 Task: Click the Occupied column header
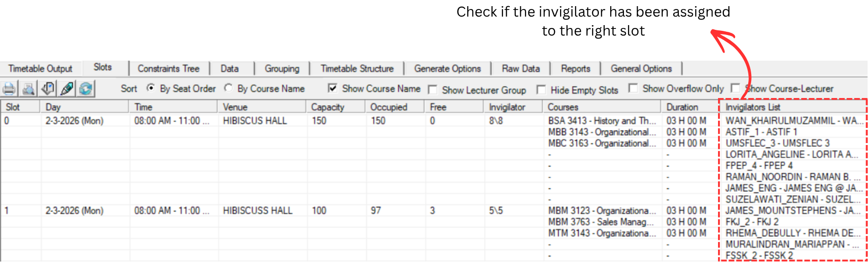(395, 107)
